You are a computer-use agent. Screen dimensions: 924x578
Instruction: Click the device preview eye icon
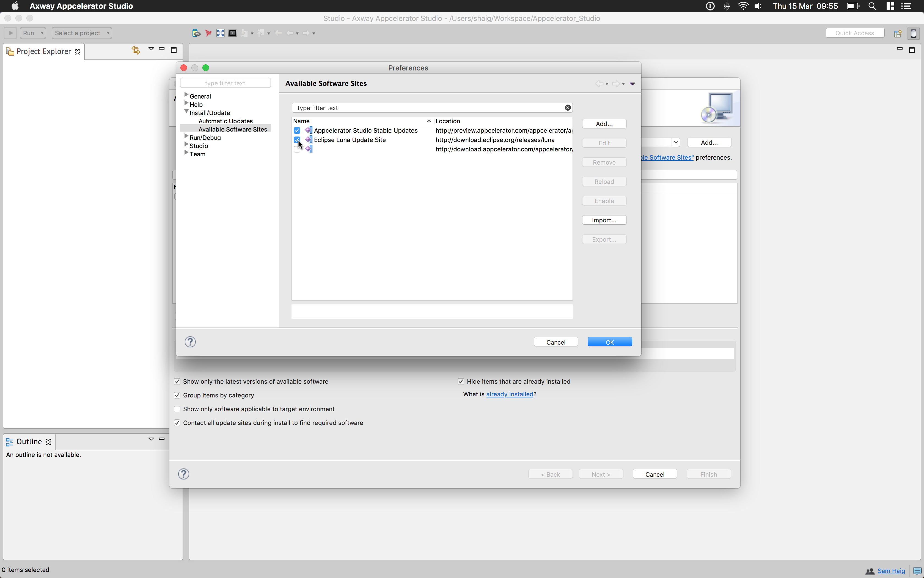(196, 33)
